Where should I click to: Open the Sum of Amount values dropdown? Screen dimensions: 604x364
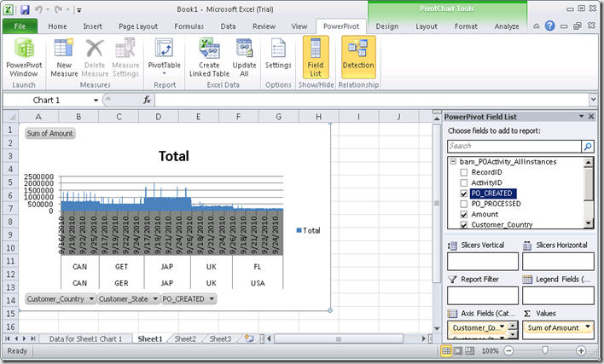[x=588, y=327]
